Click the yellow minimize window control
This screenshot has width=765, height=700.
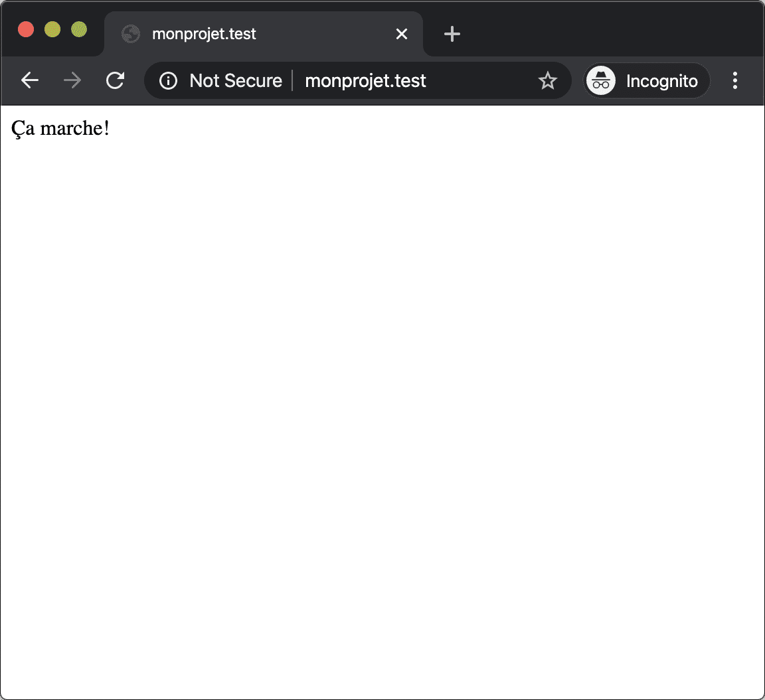click(52, 29)
